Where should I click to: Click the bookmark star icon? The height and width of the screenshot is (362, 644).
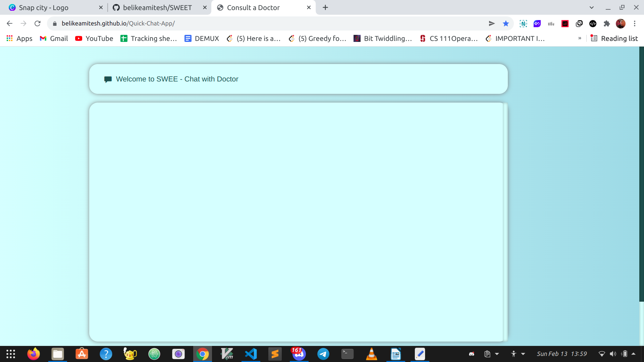pos(506,23)
